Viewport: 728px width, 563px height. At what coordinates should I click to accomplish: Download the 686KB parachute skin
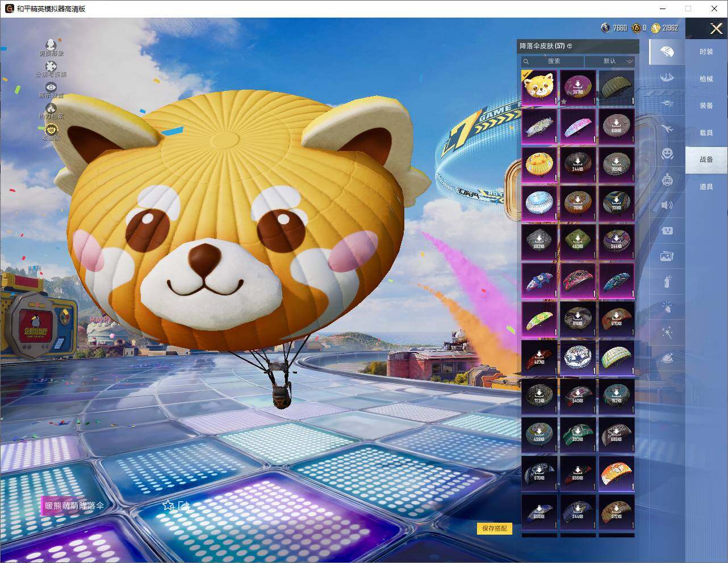point(617,435)
